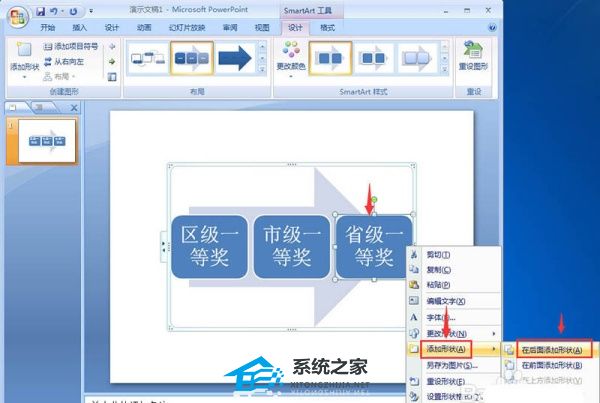Open the 开始 ribbon tab
600x403 pixels.
(48, 28)
